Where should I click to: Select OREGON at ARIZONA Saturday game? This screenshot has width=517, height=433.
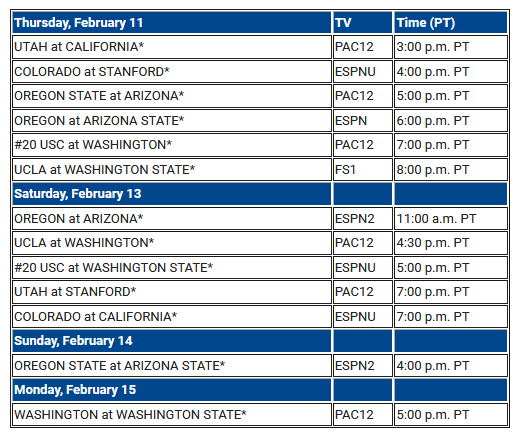[x=172, y=219]
